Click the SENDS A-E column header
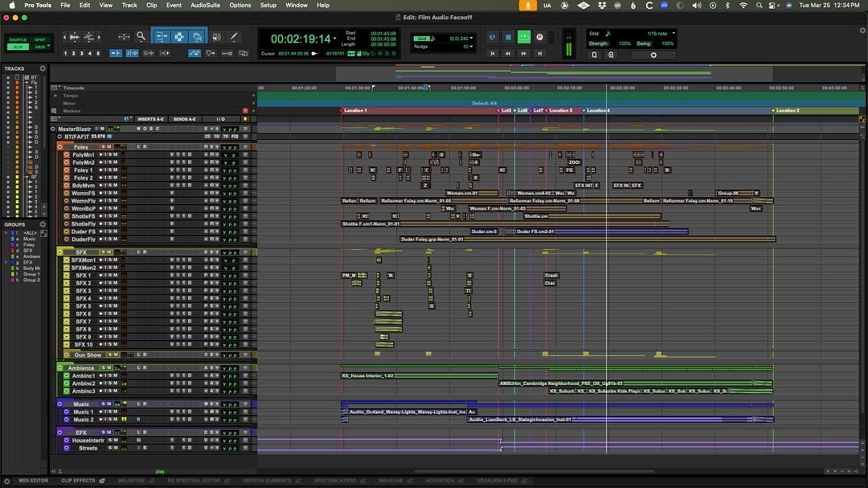This screenshot has width=868, height=488. click(x=184, y=118)
